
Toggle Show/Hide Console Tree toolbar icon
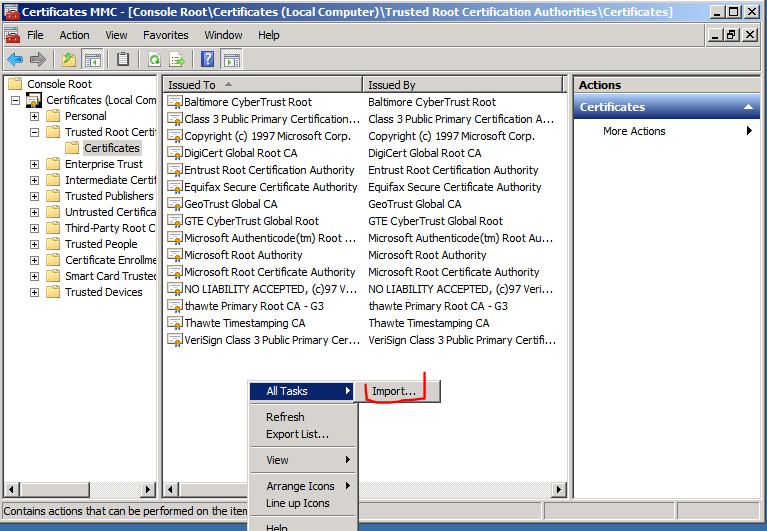(x=92, y=60)
